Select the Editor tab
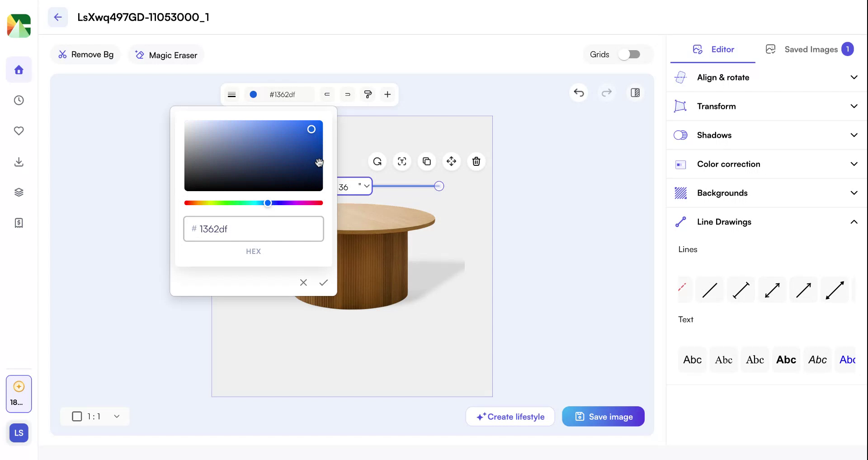 (713, 50)
